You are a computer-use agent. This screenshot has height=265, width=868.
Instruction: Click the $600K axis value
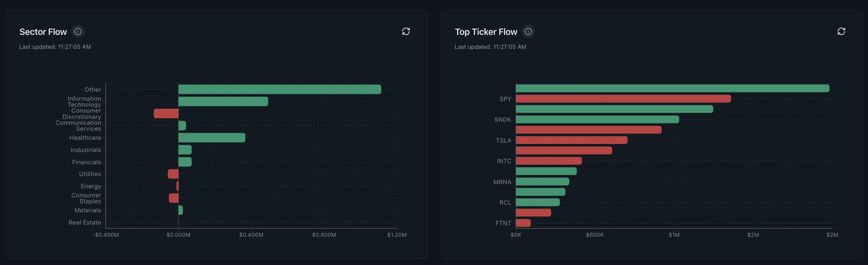[x=595, y=235]
